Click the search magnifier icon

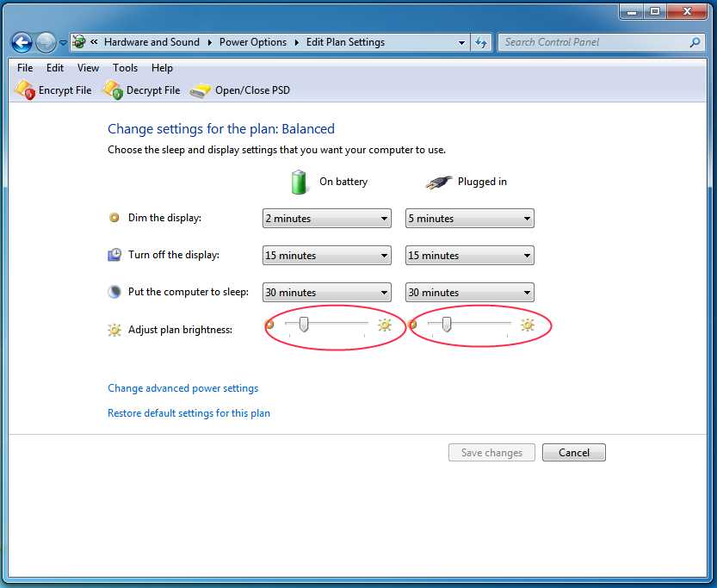695,42
